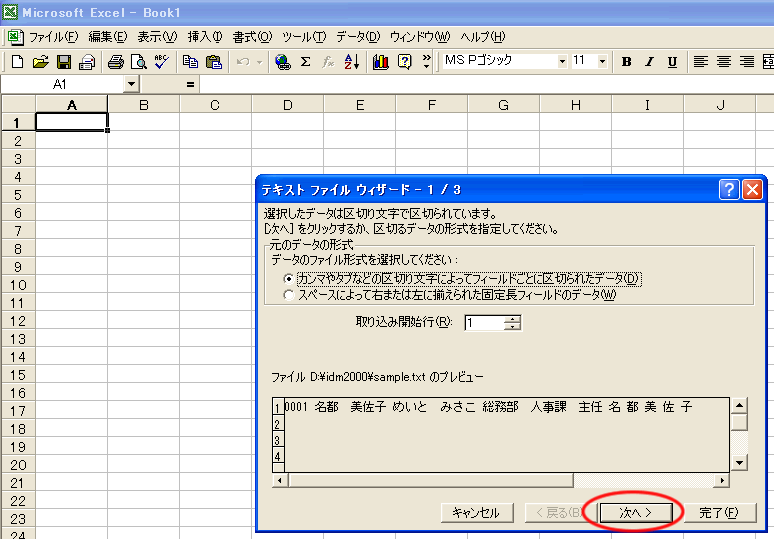The width and height of the screenshot is (774, 539).
Task: Align text left icon
Action: coord(700,62)
